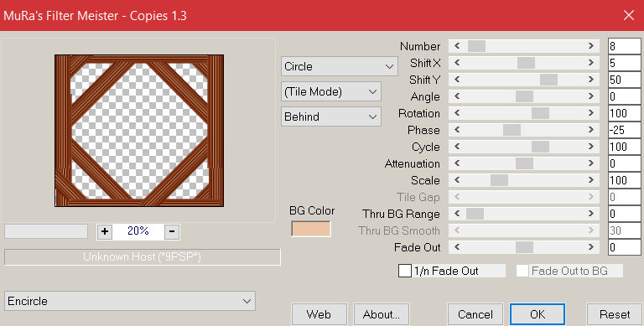Click the Attenuation value field

coord(624,163)
